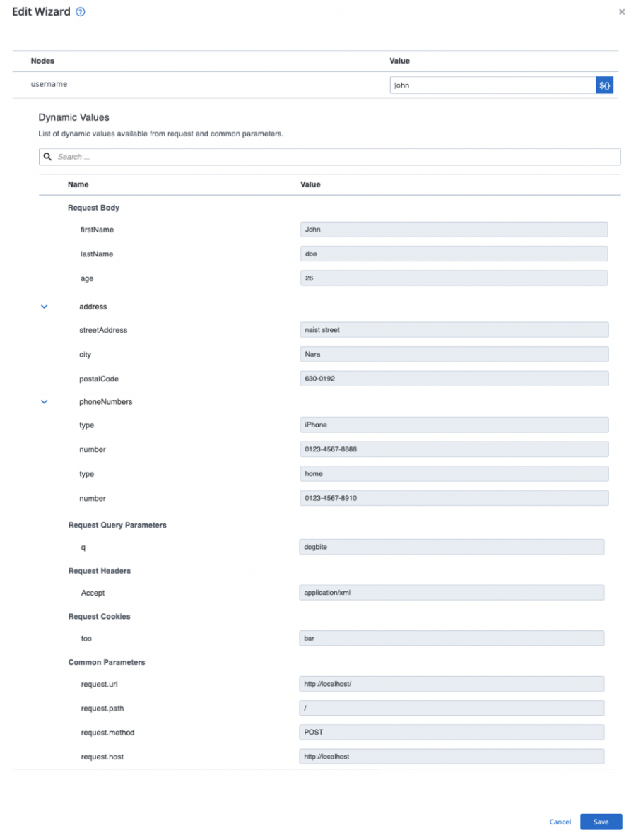Click the blue ${} dynamic value insert icon
This screenshot has height=840, width=636.
coord(604,84)
